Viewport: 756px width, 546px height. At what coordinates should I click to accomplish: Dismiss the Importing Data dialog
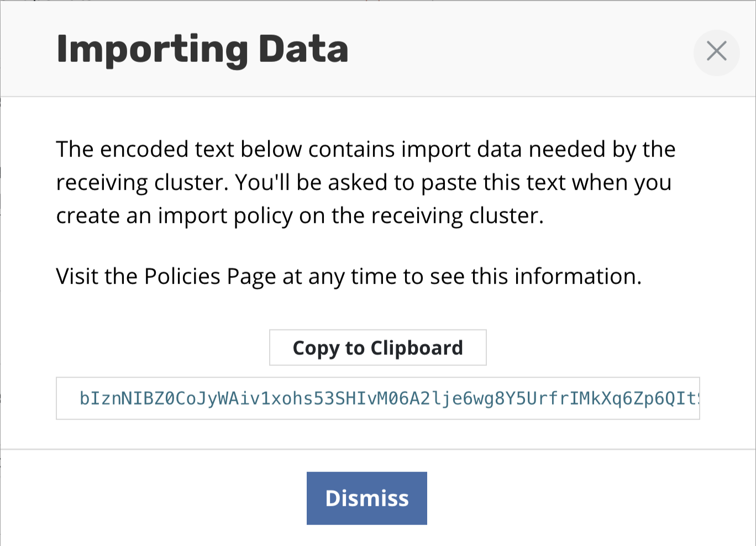(366, 498)
